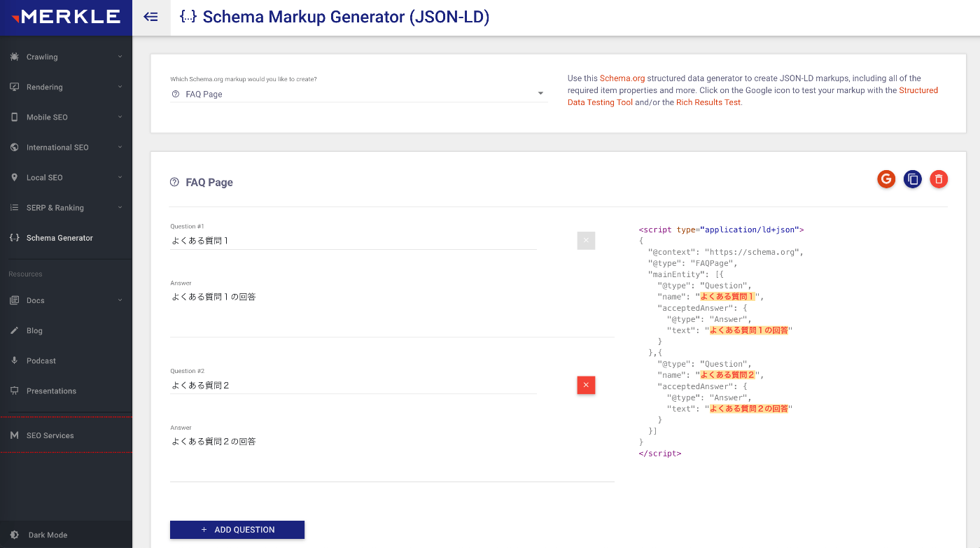This screenshot has width=980, height=548.
Task: Click the International SEO globe icon
Action: point(15,147)
